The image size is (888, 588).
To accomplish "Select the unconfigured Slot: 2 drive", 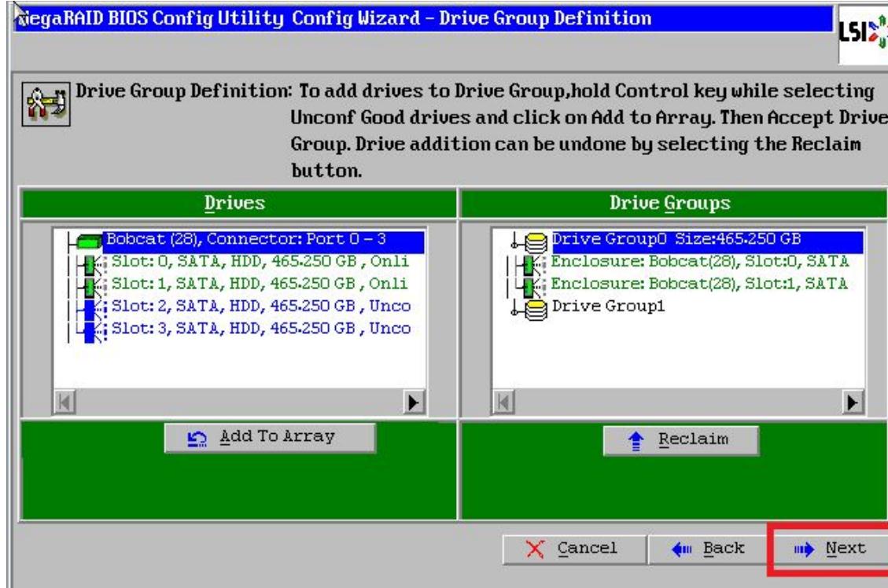I will click(x=260, y=306).
